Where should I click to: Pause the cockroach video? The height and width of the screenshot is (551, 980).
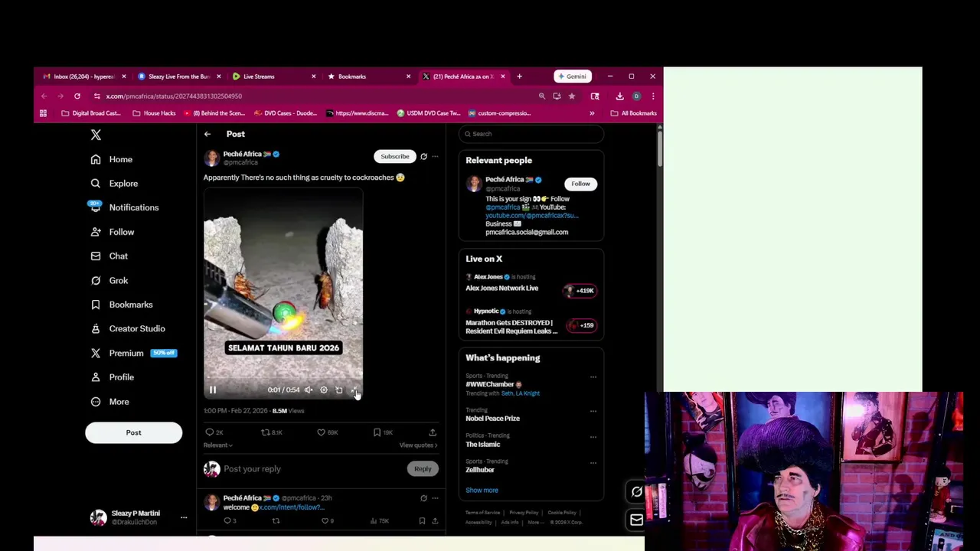click(x=213, y=390)
